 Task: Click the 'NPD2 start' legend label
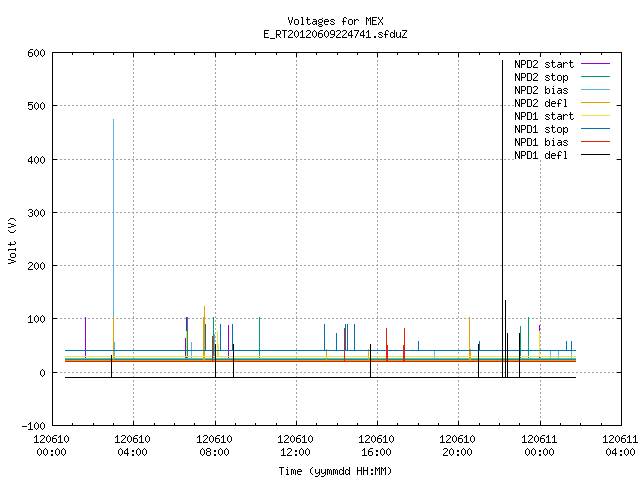click(x=544, y=64)
